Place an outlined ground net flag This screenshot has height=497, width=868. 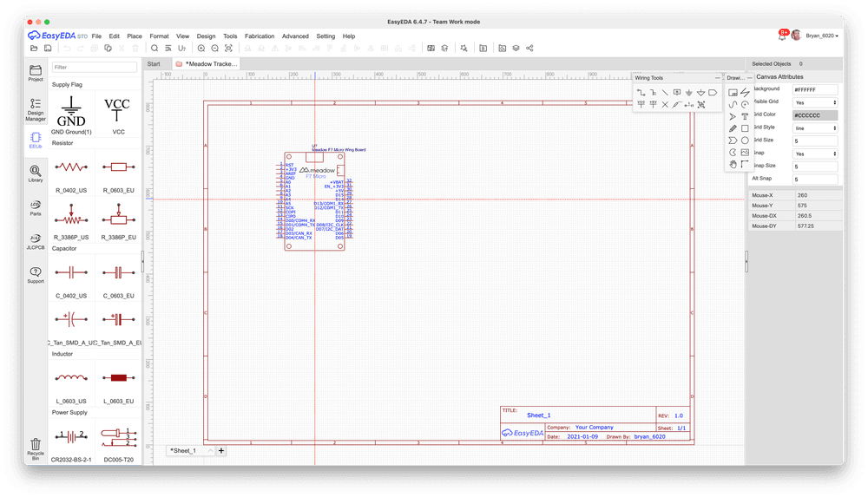tap(700, 93)
